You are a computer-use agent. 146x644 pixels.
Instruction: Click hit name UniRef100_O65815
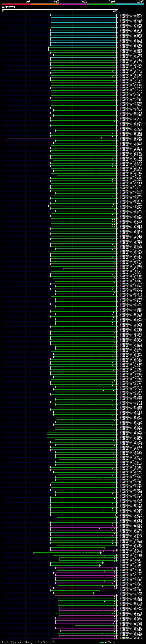tap(131, 163)
